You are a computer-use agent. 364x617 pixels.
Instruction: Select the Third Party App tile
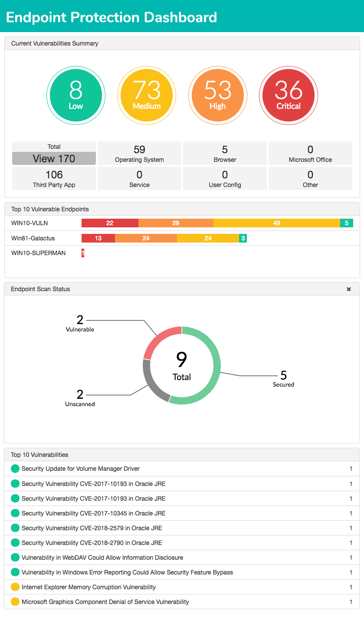pos(54,179)
